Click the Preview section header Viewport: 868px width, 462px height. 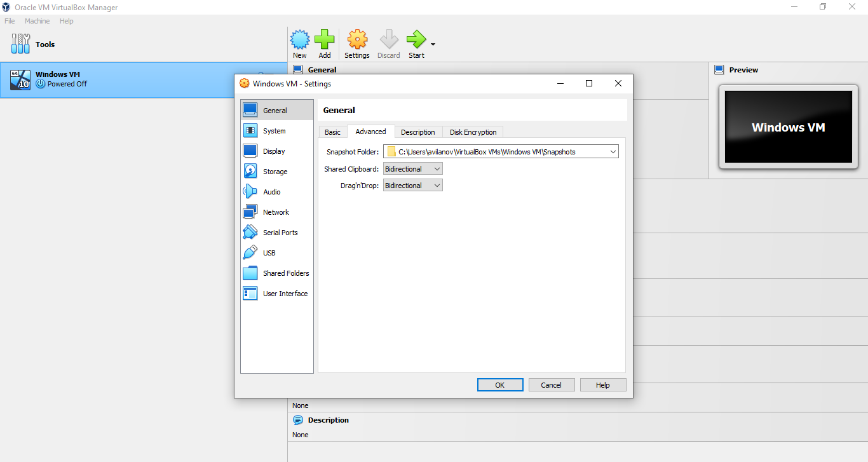point(743,70)
